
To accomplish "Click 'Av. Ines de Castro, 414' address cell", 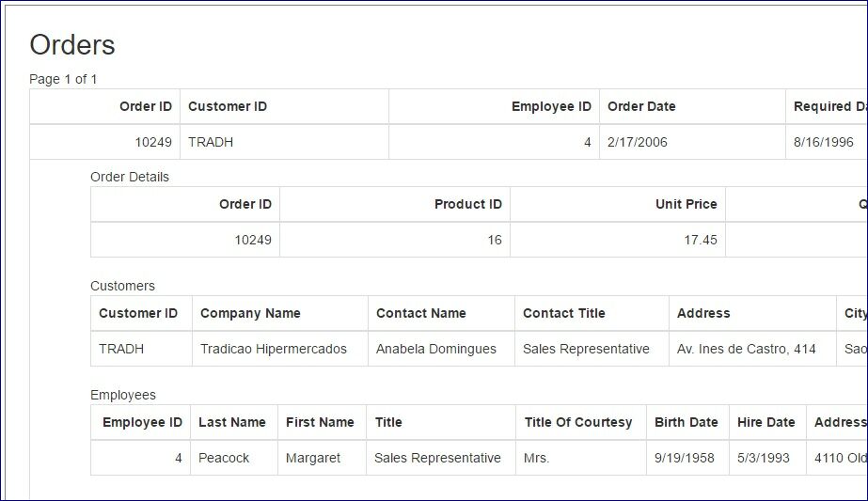I will coord(746,349).
